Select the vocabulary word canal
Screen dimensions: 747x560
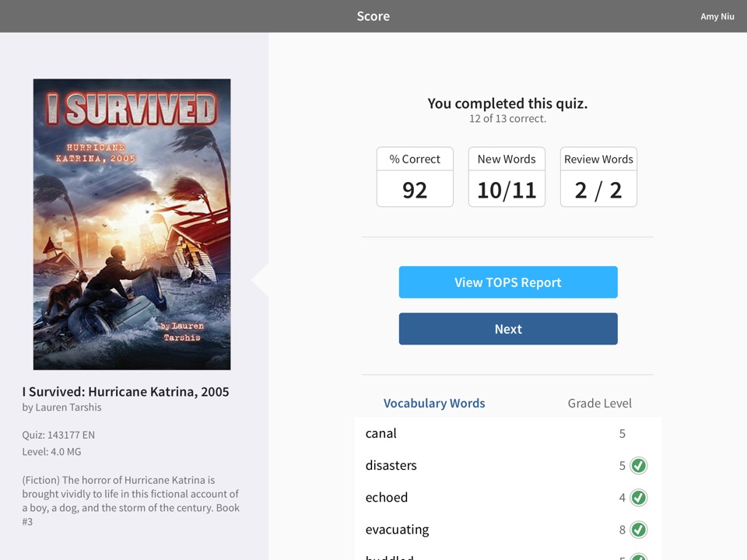click(x=381, y=433)
